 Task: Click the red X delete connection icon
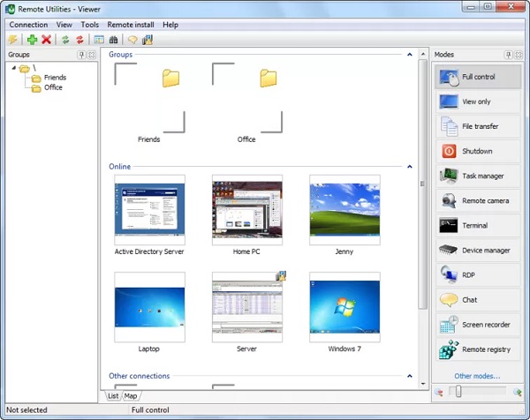point(46,40)
